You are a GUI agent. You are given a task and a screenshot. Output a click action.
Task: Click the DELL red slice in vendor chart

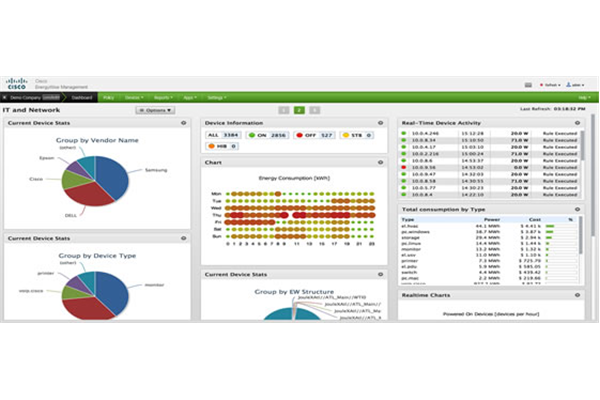coord(90,194)
